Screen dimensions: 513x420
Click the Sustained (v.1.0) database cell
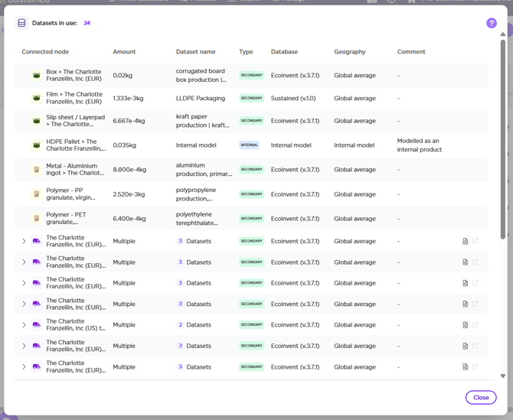(x=293, y=98)
